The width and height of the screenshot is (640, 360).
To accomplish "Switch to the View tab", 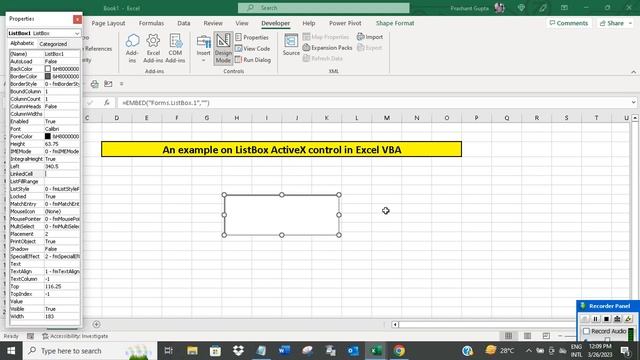I will point(242,23).
